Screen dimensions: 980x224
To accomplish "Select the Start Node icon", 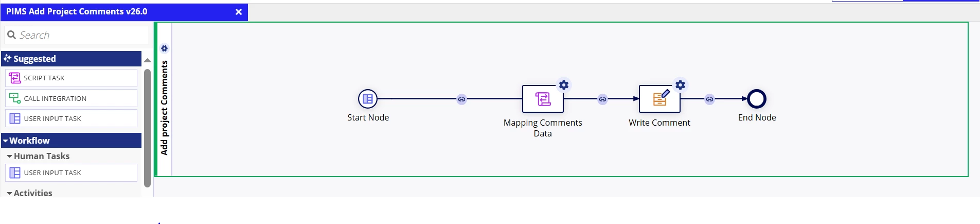I will point(368,99).
